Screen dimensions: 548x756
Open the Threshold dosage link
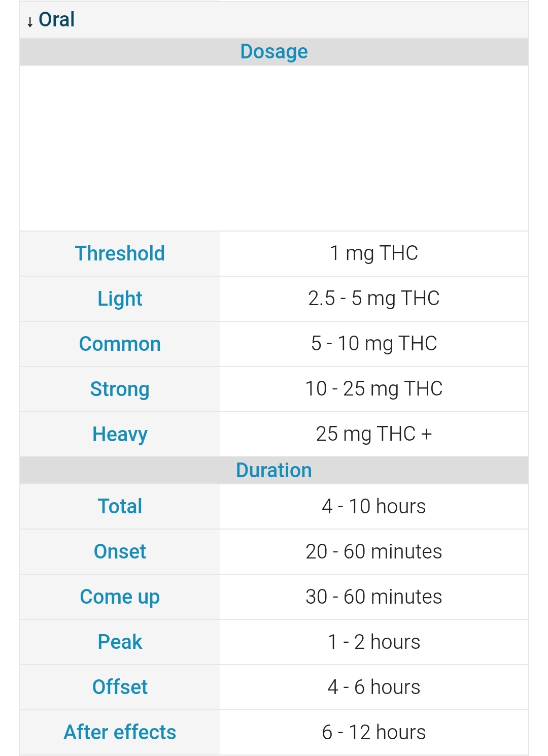120,253
